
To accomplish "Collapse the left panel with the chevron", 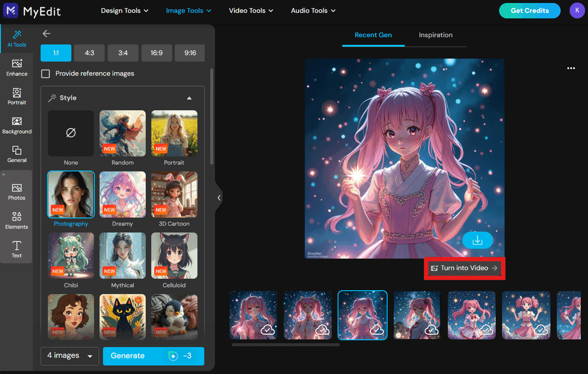I will coord(219,197).
